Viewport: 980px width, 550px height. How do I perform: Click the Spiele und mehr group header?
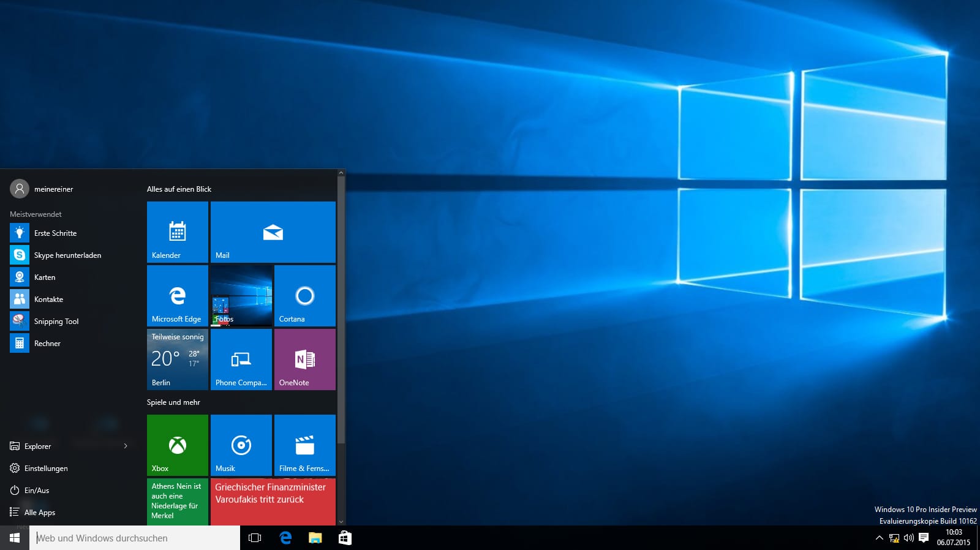pyautogui.click(x=173, y=402)
